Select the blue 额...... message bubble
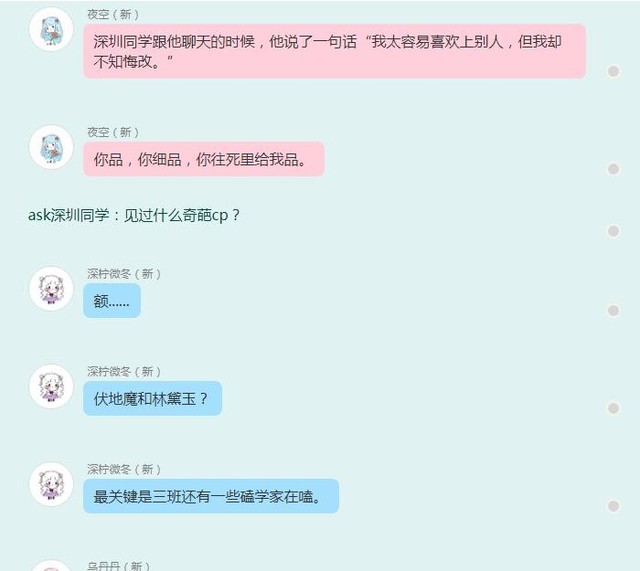The image size is (640, 571). click(x=112, y=301)
